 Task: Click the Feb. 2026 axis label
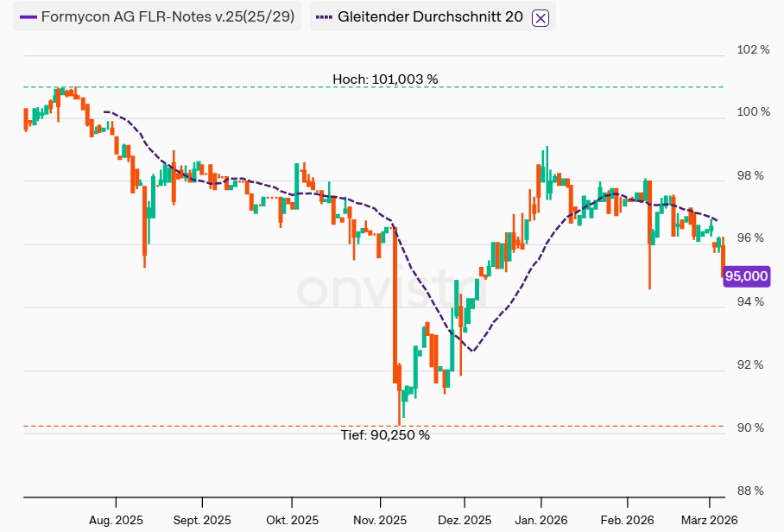point(627,520)
